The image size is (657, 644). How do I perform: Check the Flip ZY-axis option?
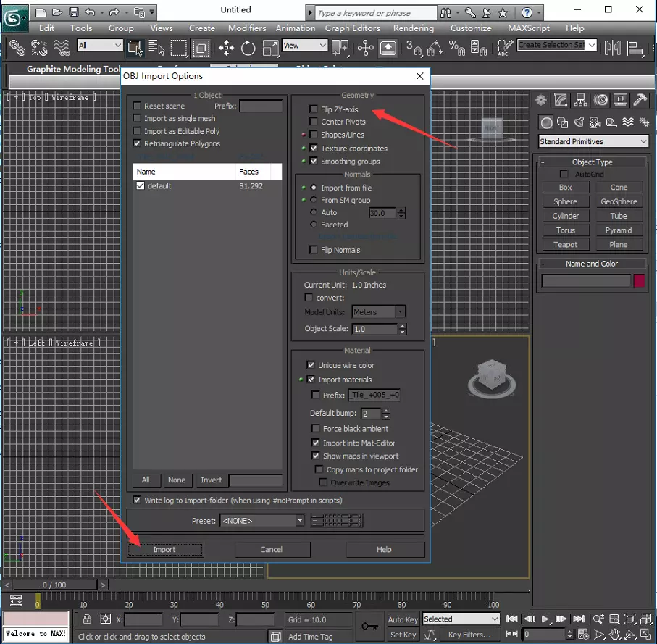(x=314, y=109)
